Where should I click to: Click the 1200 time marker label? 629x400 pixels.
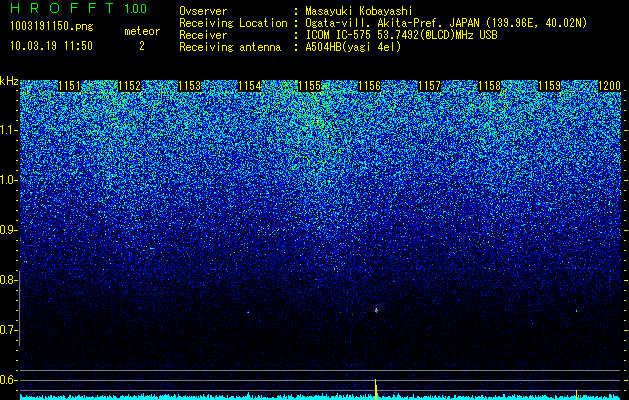pos(609,86)
